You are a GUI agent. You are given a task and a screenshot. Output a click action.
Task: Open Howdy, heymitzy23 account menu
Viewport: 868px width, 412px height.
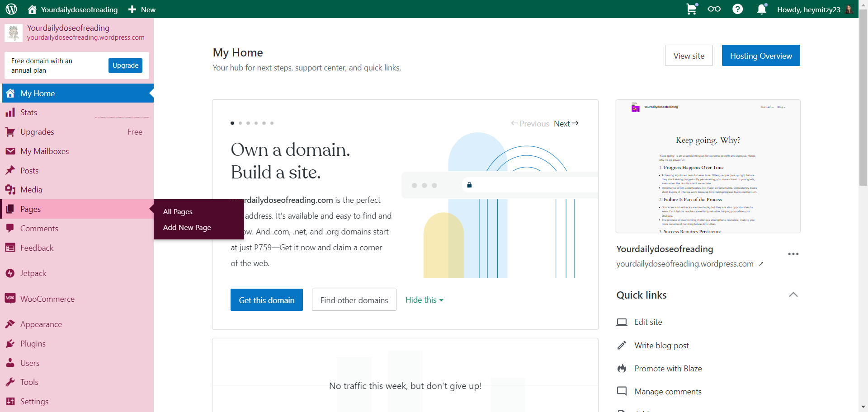point(815,9)
